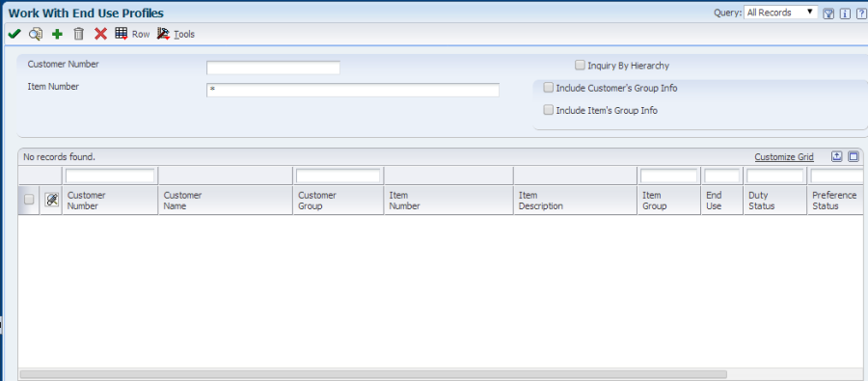The image size is (868, 381).
Task: Click the Find magnifier icon in toolbar
Action: click(x=36, y=35)
